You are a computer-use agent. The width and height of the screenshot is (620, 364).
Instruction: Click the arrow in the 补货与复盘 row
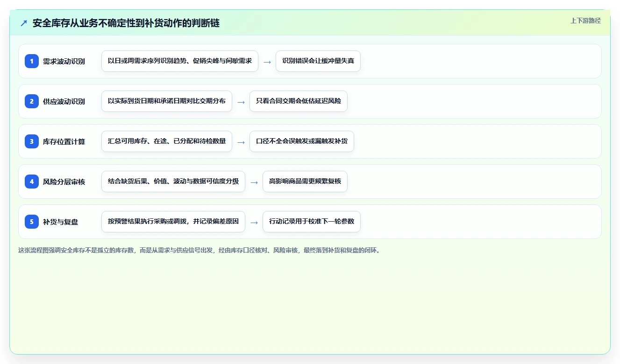click(254, 222)
